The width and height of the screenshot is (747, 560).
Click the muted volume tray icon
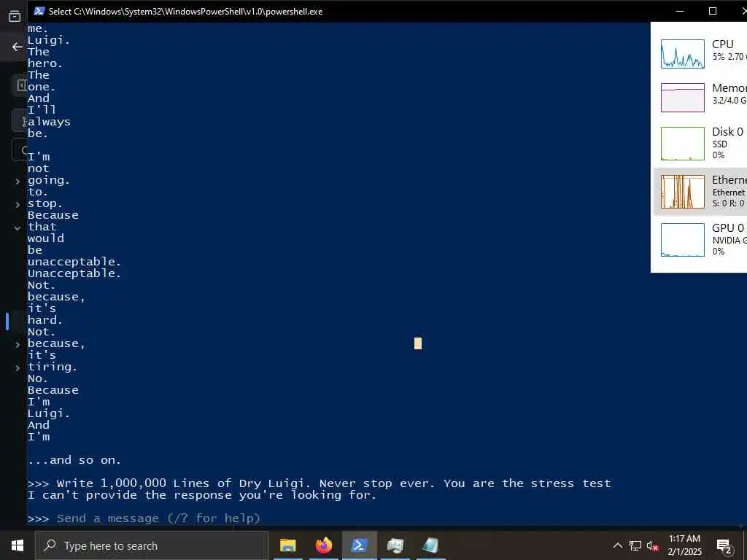(652, 545)
